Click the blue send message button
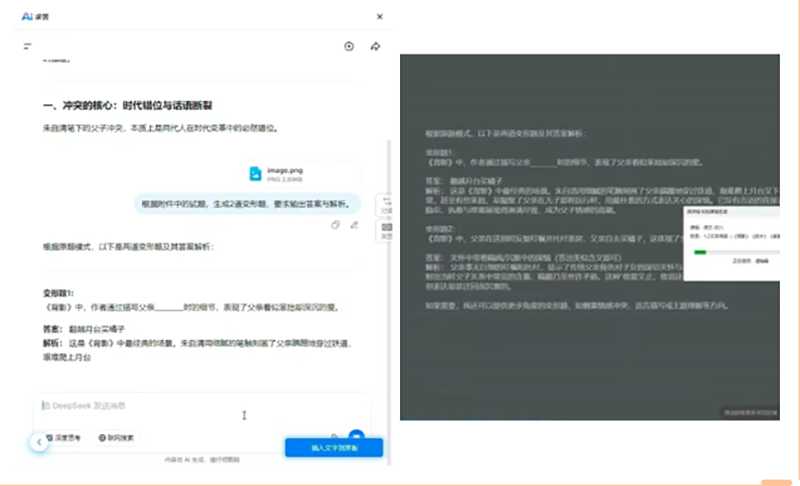Viewport: 800px width, 486px height. click(x=355, y=436)
